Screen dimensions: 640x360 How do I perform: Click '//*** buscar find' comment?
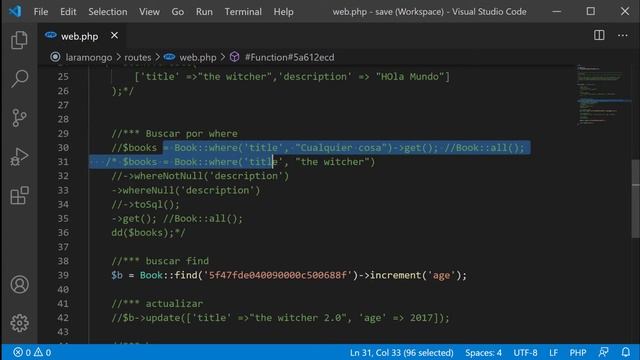point(160,261)
